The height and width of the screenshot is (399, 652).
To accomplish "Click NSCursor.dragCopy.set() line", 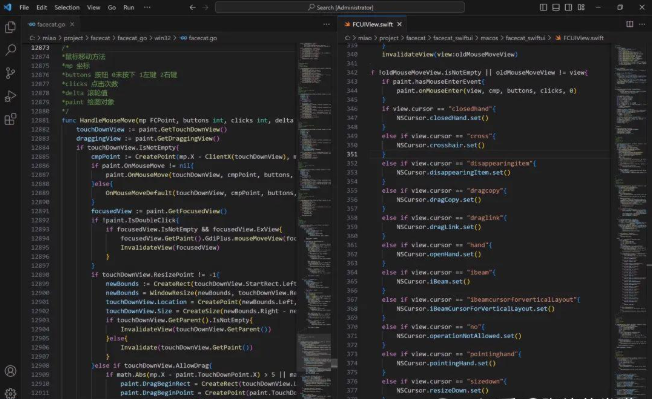I will (x=439, y=200).
